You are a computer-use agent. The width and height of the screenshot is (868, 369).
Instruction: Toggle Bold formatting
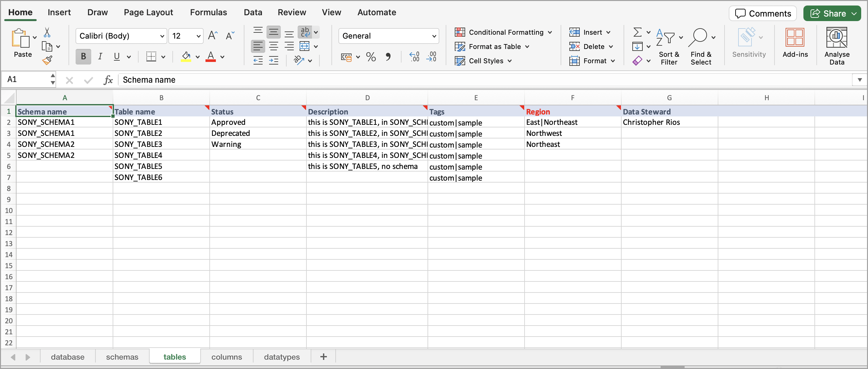click(83, 56)
